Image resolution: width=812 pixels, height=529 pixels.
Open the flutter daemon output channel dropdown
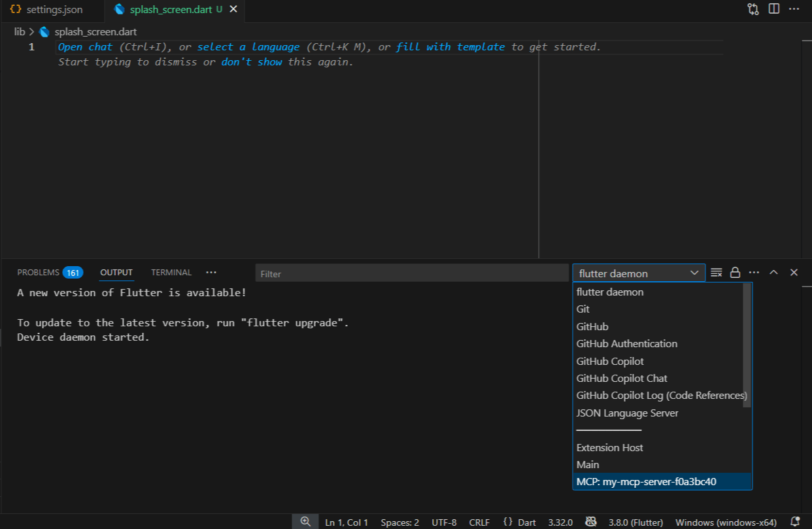pos(638,273)
